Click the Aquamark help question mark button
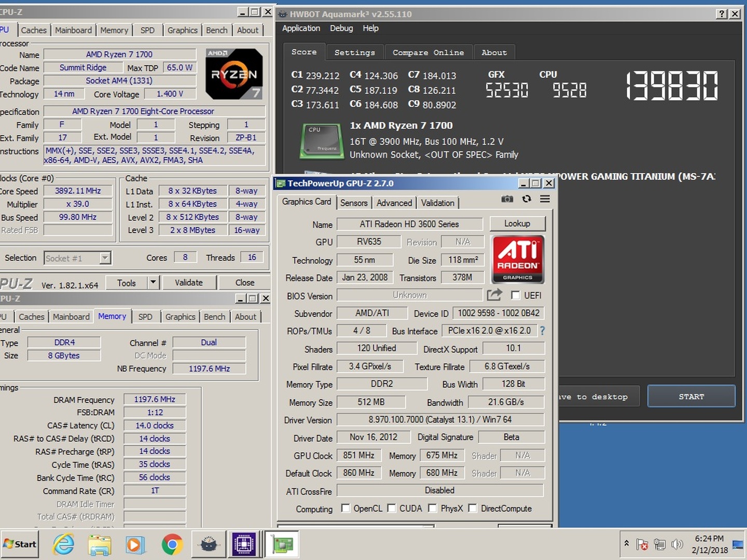The height and width of the screenshot is (560, 747). (722, 14)
